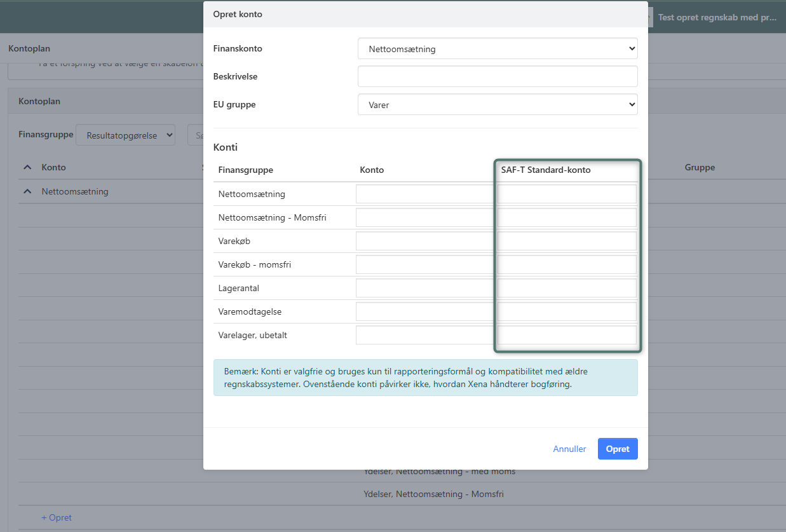Focus the Konto field for Lagerantal
Viewport: 786px width, 532px height.
coord(426,288)
